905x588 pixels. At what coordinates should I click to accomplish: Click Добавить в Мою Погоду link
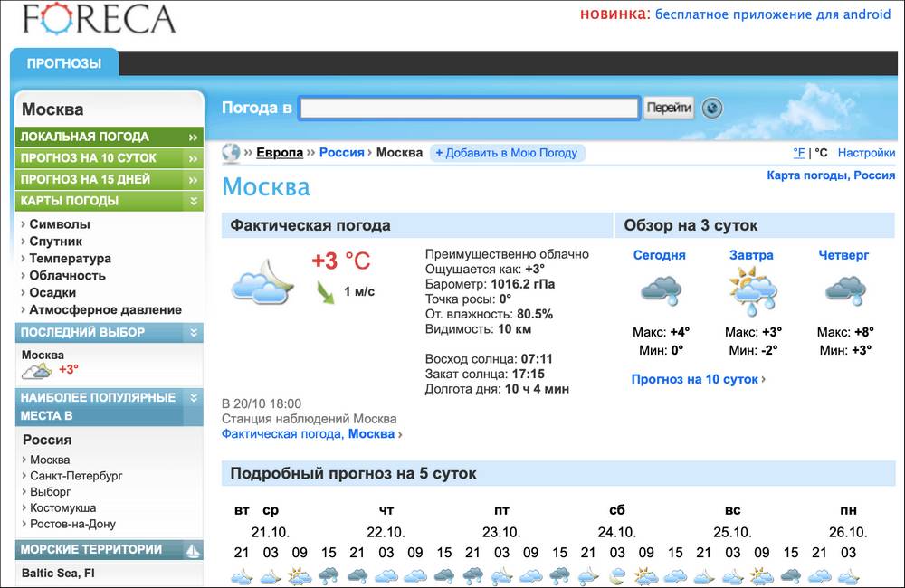pyautogui.click(x=507, y=153)
